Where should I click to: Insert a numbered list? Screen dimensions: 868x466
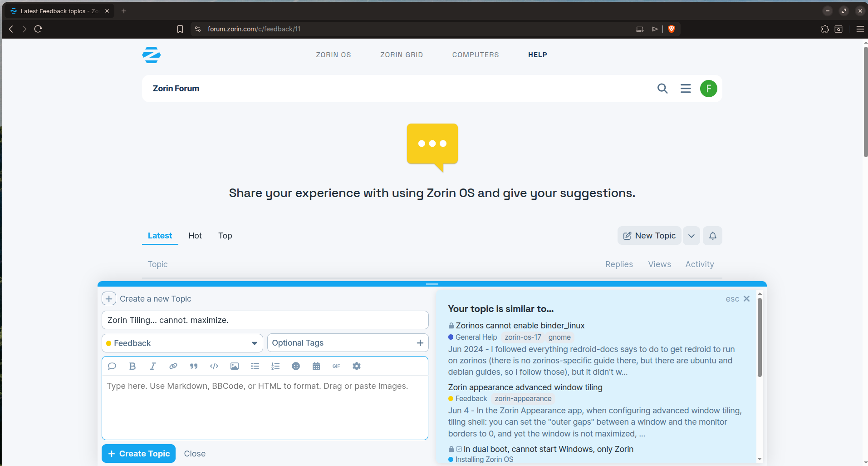coord(275,366)
